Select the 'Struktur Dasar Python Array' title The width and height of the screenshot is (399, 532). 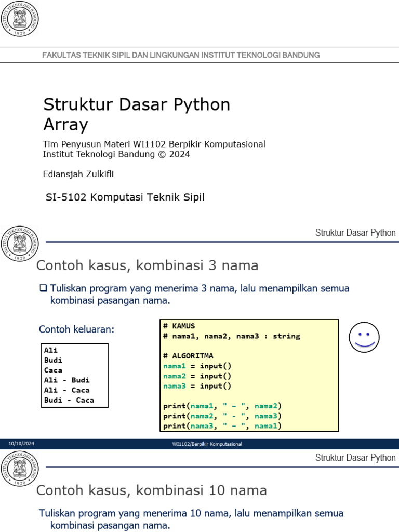click(136, 114)
